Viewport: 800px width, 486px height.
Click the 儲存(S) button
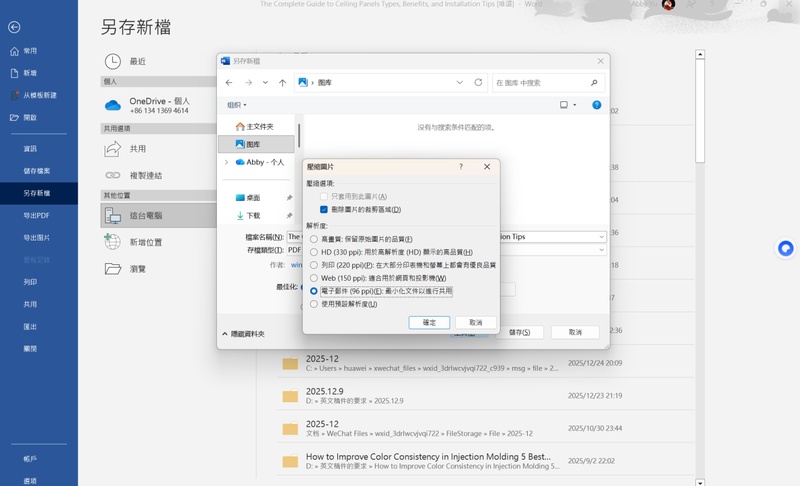519,332
